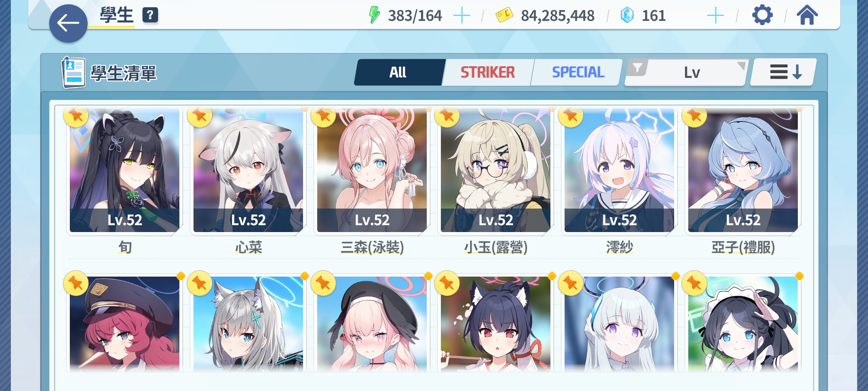The image size is (868, 391).
Task: Open student 亞子(禮服) card
Action: pyautogui.click(x=743, y=170)
